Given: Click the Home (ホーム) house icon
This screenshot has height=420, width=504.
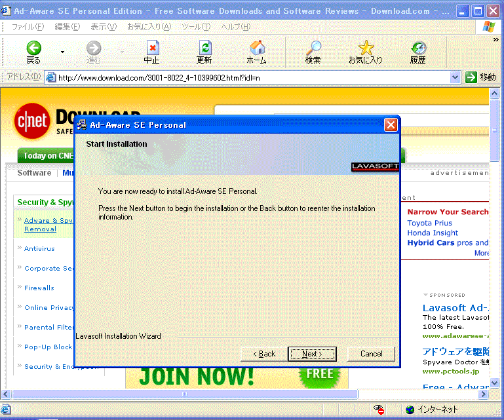Looking at the screenshot, I should (257, 48).
